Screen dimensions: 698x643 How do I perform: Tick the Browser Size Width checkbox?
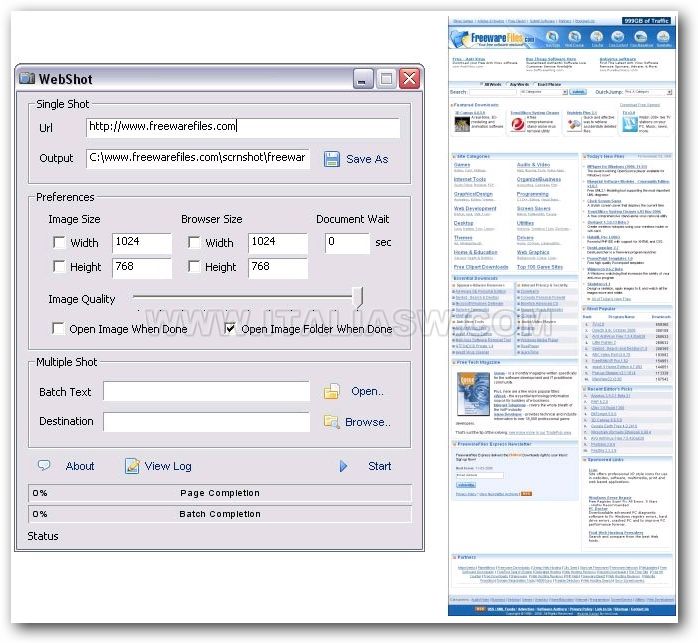pyautogui.click(x=194, y=242)
